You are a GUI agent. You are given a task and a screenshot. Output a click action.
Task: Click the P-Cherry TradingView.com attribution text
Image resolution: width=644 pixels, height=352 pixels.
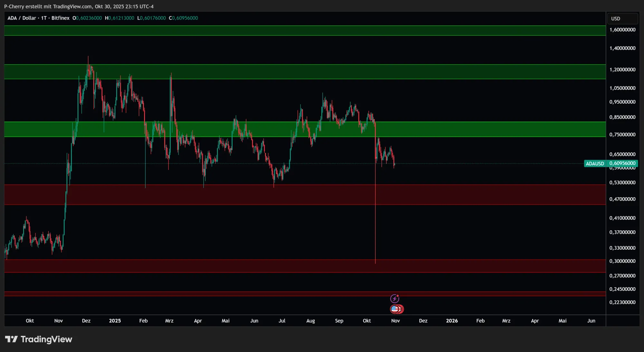click(79, 6)
